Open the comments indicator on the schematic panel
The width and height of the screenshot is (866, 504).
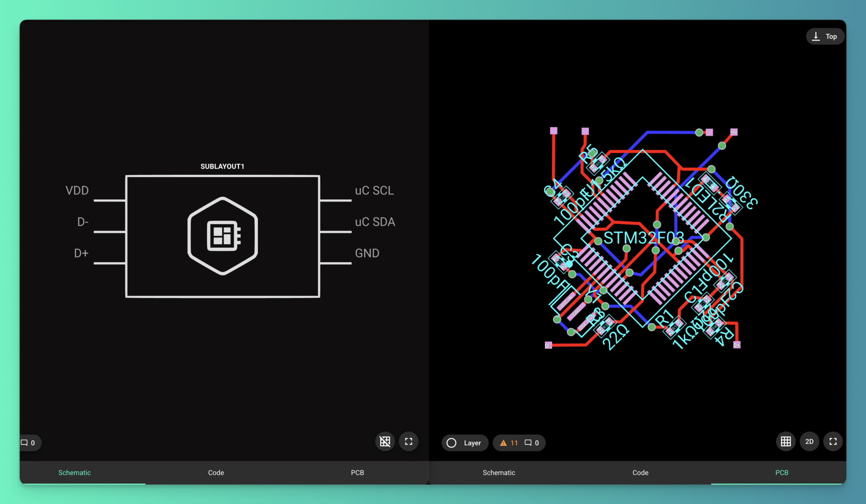(x=28, y=442)
